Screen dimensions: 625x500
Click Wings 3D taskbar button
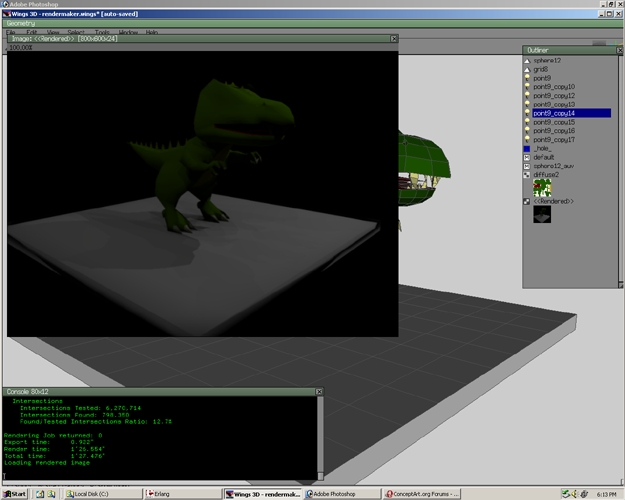(x=263, y=494)
